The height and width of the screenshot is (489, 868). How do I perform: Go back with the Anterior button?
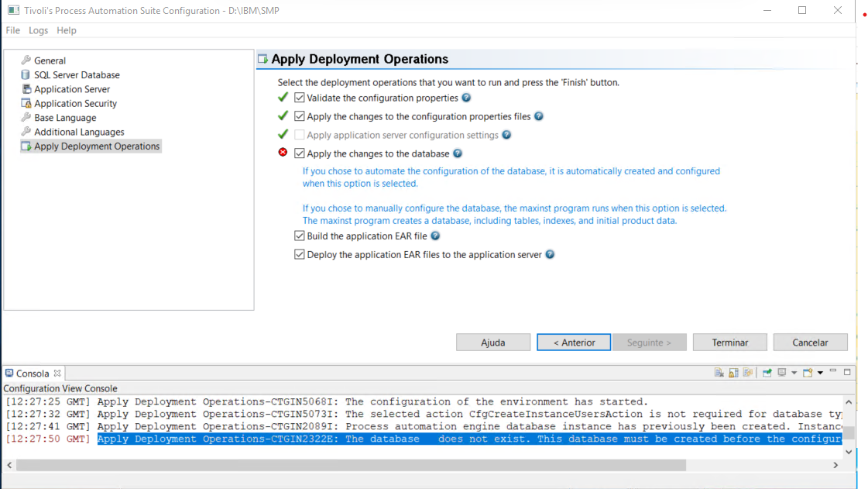(x=574, y=343)
